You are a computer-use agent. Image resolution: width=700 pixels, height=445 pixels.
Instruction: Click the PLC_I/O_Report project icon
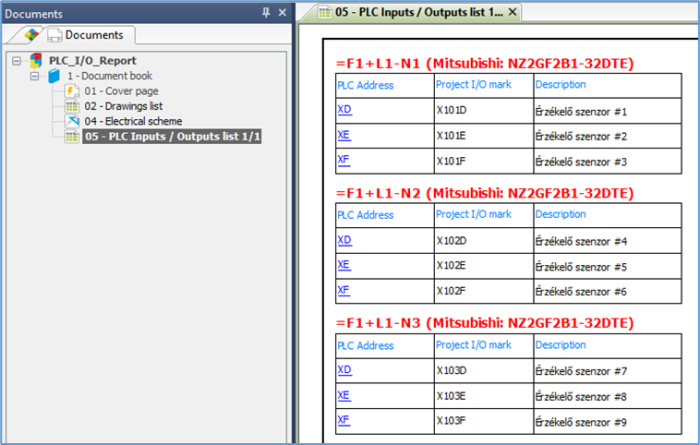36,60
